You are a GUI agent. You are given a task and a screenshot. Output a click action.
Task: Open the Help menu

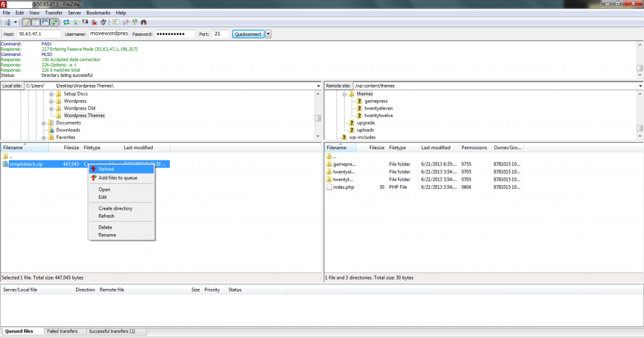click(121, 13)
